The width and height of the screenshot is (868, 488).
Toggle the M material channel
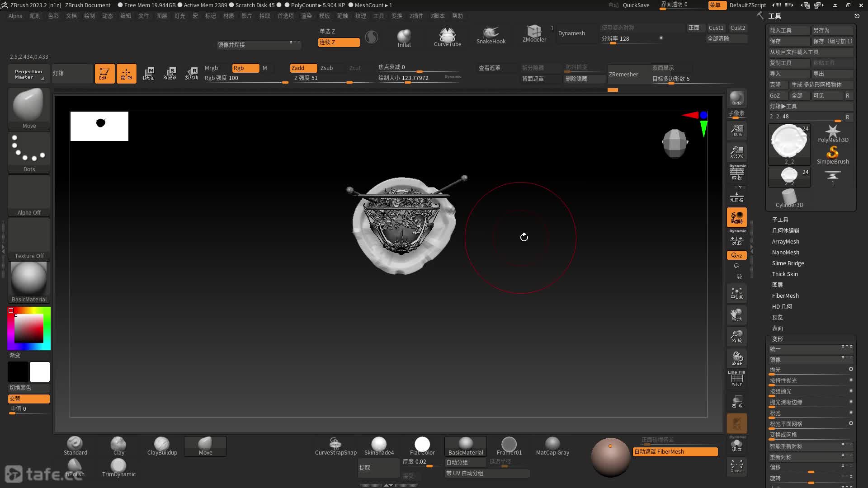265,68
